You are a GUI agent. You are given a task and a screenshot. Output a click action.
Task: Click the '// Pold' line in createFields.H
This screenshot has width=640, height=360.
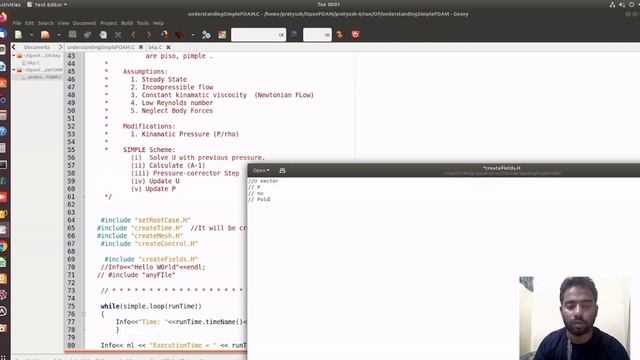259,199
